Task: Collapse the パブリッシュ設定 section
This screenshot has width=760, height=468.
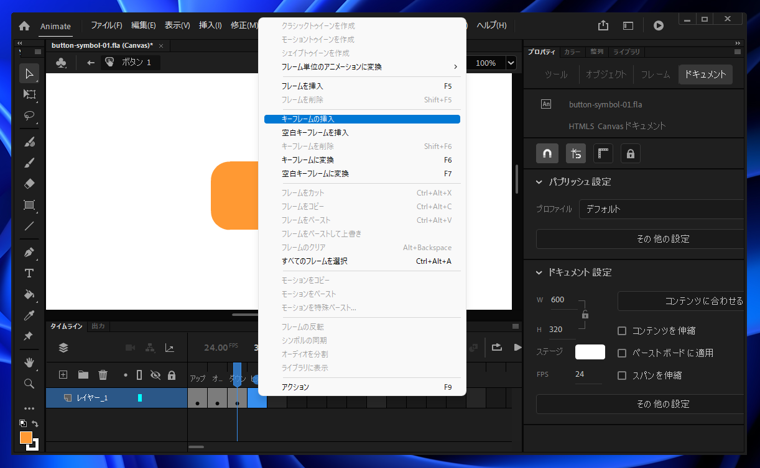Action: pyautogui.click(x=539, y=182)
